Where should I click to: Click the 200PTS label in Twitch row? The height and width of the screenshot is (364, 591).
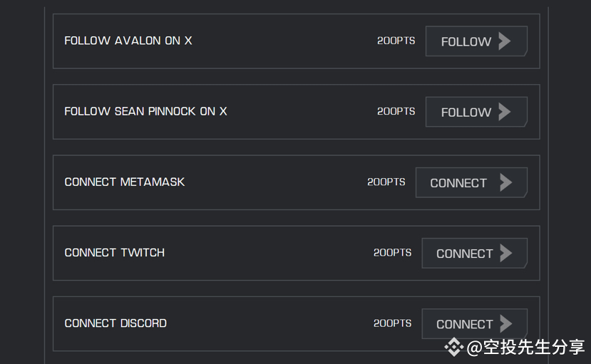click(392, 253)
